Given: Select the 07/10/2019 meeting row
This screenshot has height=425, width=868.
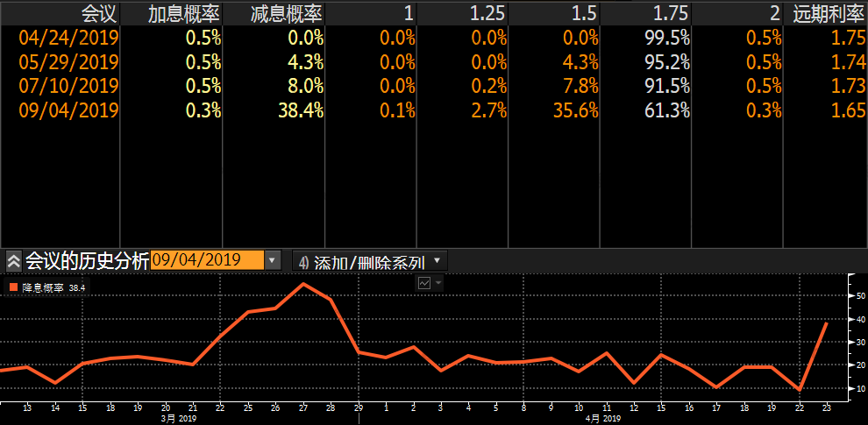Looking at the screenshot, I should (68, 86).
